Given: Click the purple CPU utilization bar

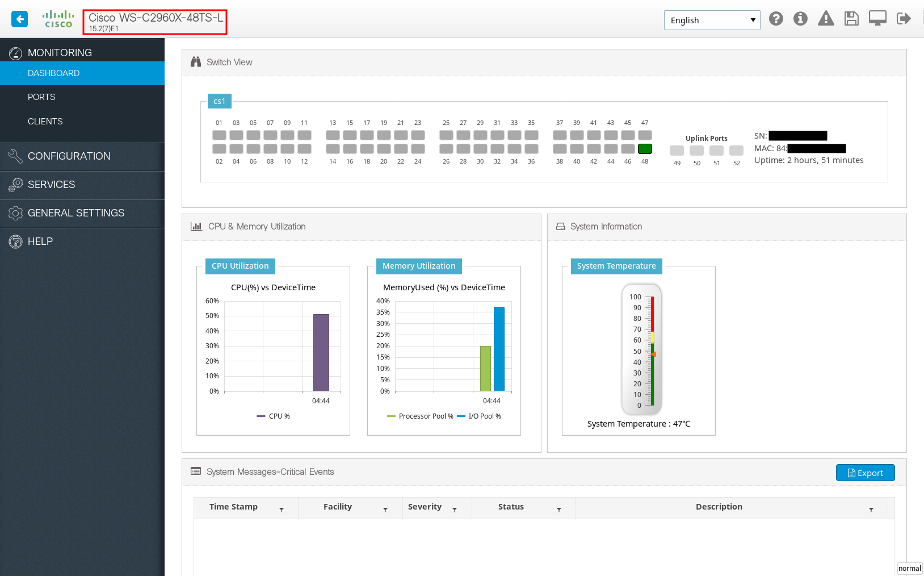Looking at the screenshot, I should [321, 352].
